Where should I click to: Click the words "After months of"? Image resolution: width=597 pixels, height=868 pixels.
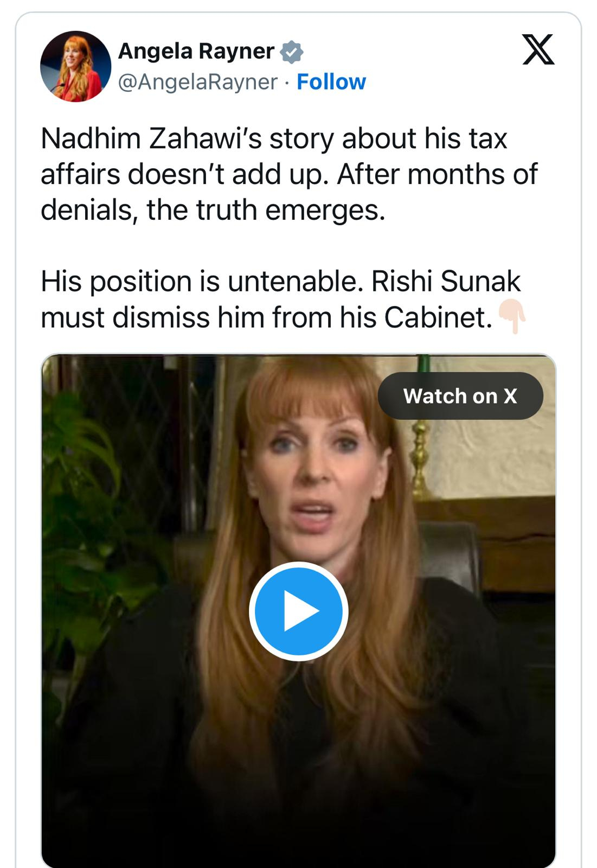(437, 174)
